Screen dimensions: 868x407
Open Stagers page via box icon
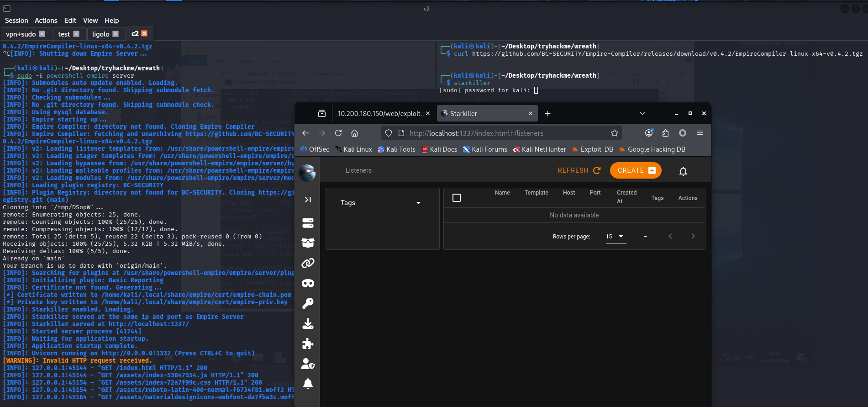308,243
